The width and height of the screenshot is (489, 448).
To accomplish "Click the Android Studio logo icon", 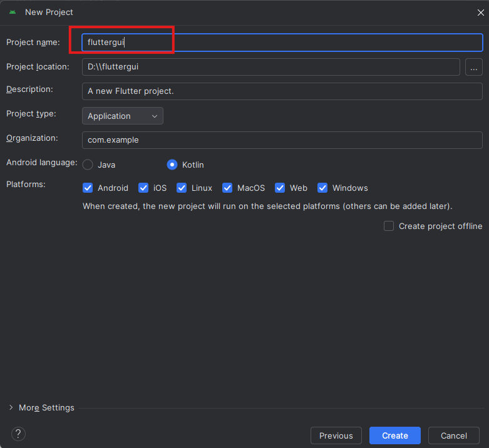I will (x=13, y=12).
